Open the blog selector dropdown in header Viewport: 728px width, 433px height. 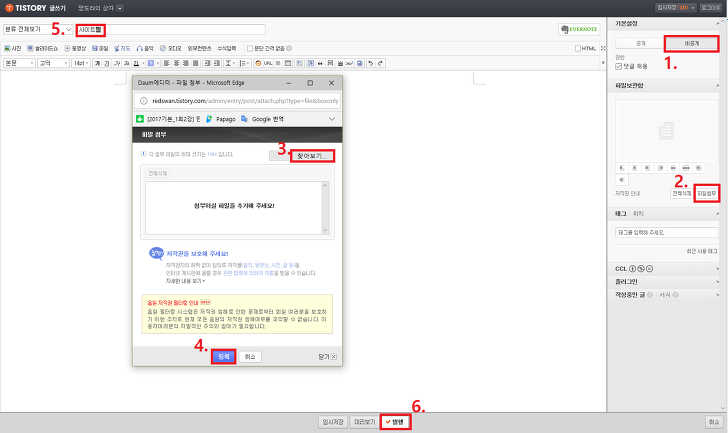point(120,8)
